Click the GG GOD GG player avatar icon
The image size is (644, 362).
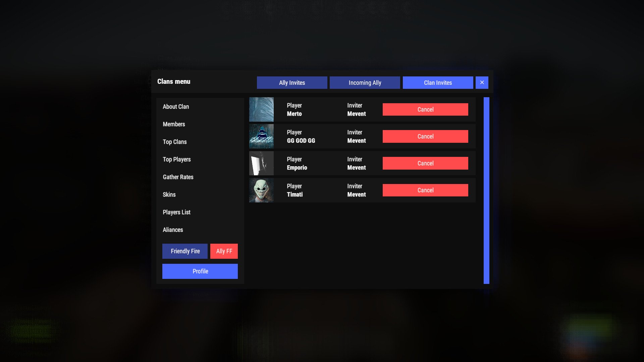tap(262, 136)
